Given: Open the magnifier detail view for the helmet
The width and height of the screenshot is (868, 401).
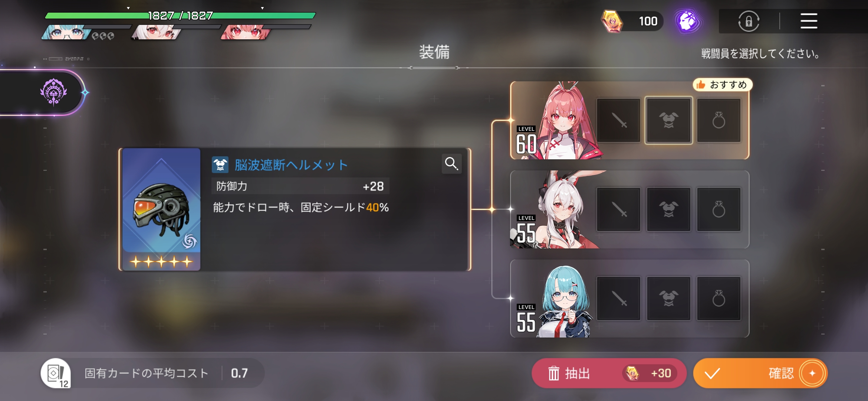Looking at the screenshot, I should point(451,163).
